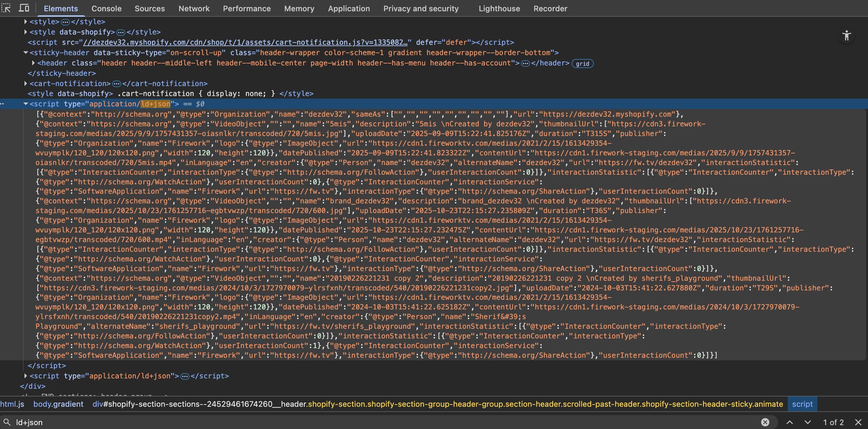Click ellipsis in cart-notification element

[116, 83]
